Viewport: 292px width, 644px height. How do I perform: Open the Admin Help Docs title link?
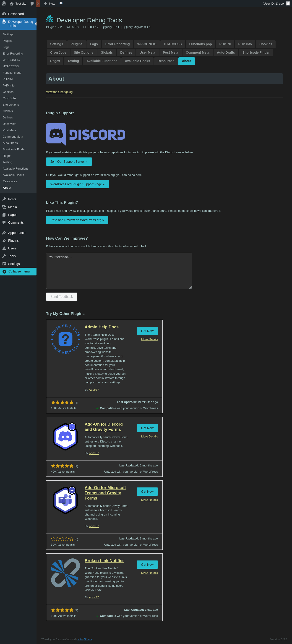(x=102, y=327)
